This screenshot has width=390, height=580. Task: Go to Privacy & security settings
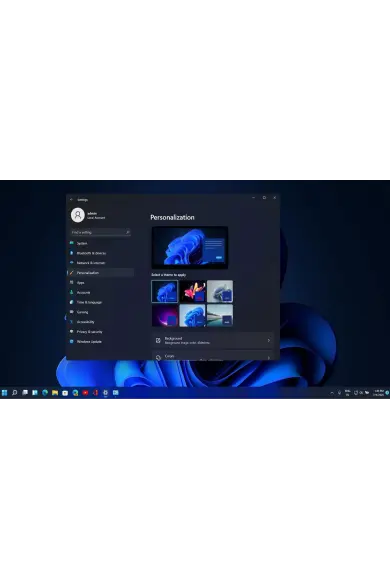[x=100, y=332]
